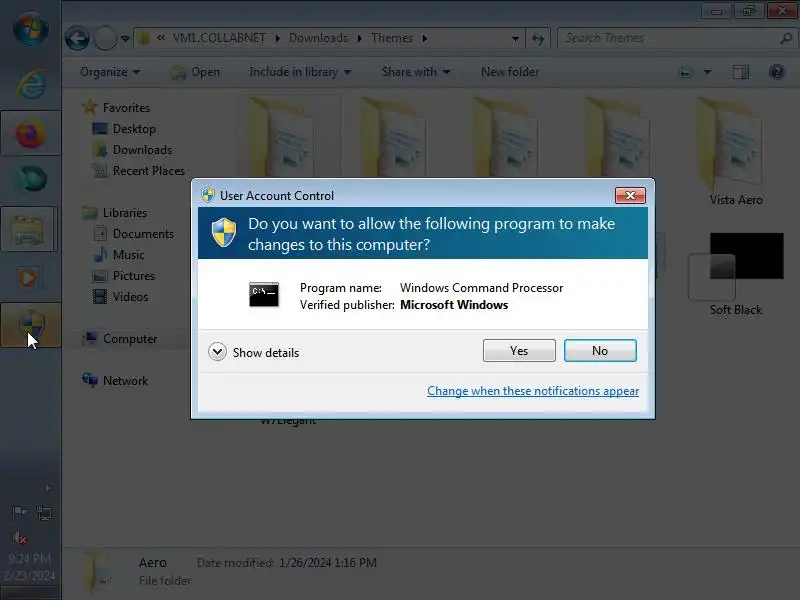Open the Windows Start orb
Image resolution: width=800 pixels, height=600 pixels.
(x=31, y=29)
